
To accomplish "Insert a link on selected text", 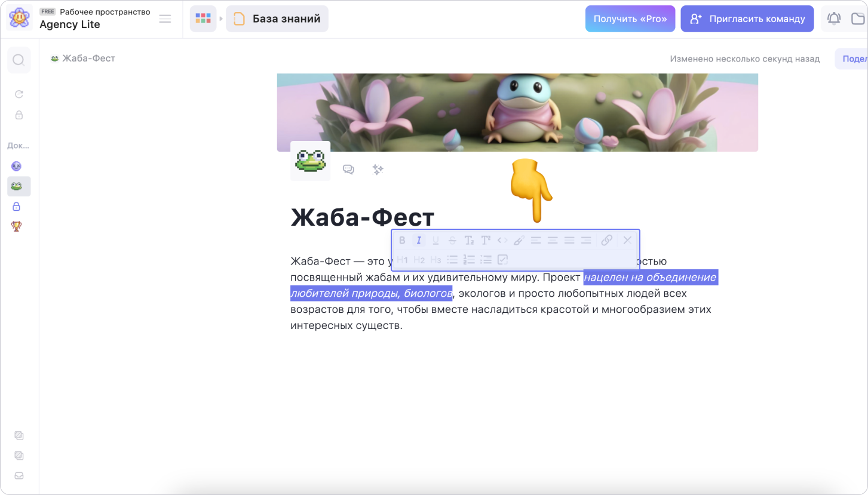I will [x=606, y=240].
